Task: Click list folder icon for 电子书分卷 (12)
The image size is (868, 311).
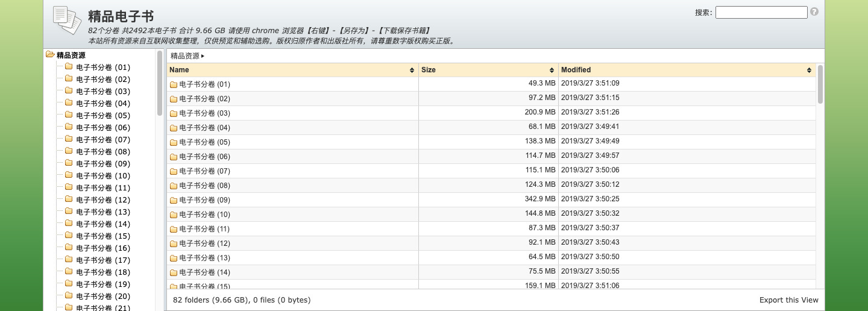Action: coord(174,243)
